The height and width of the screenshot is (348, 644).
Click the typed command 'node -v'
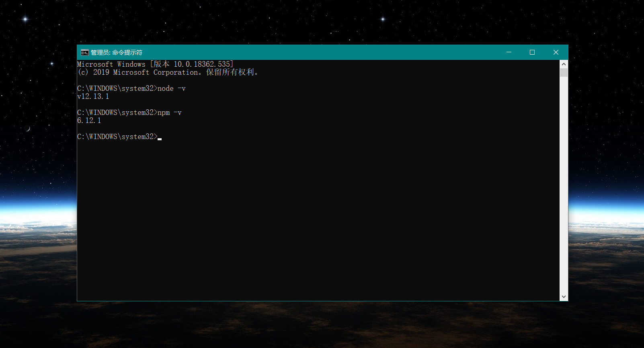point(171,88)
